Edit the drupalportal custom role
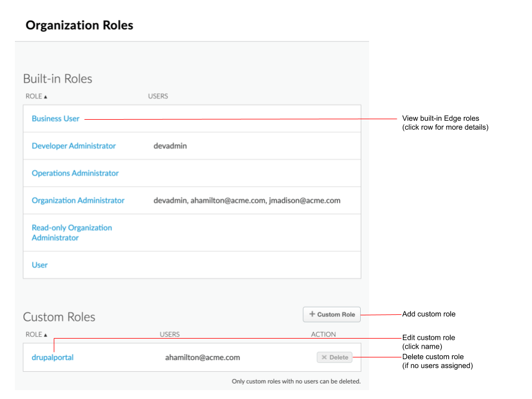The image size is (532, 399). (52, 357)
